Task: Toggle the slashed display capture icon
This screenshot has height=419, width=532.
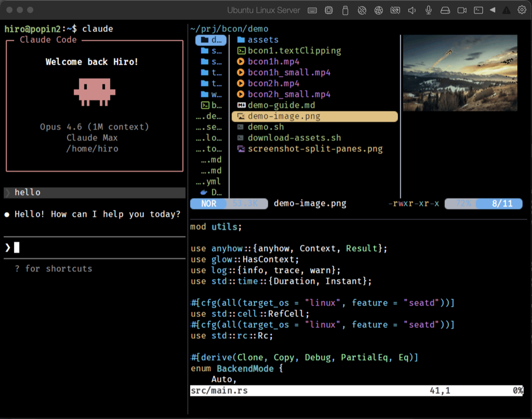Action: coord(395,10)
